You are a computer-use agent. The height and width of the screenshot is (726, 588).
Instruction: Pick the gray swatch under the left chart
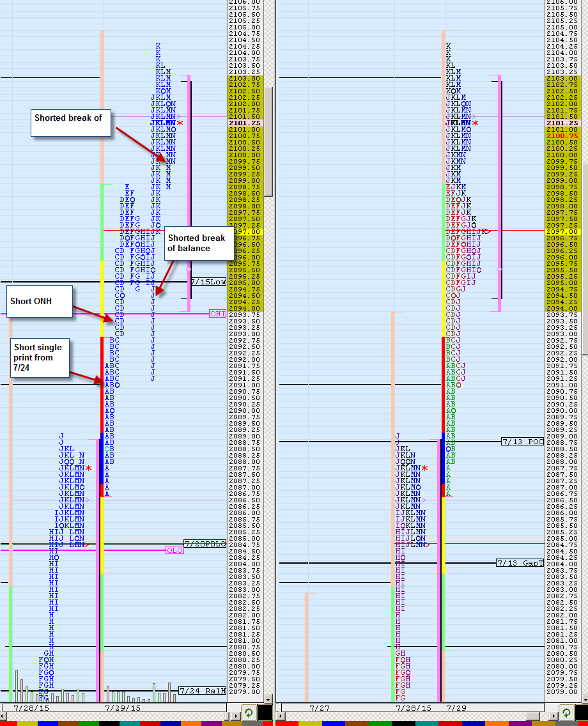[252, 723]
